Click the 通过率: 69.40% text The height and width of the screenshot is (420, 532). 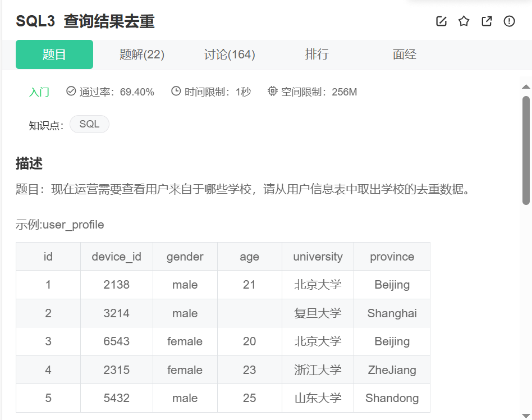(x=117, y=92)
